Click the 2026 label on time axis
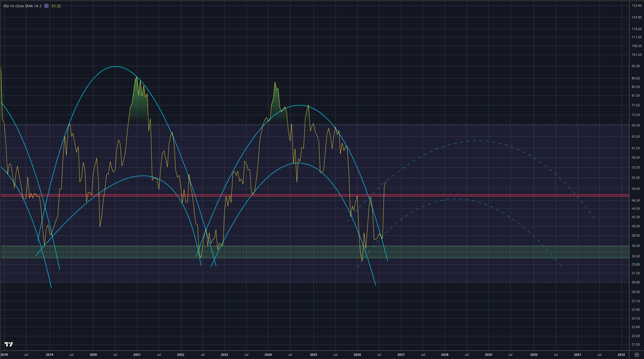Image resolution: width=644 pixels, height=359 pixels. [x=357, y=355]
